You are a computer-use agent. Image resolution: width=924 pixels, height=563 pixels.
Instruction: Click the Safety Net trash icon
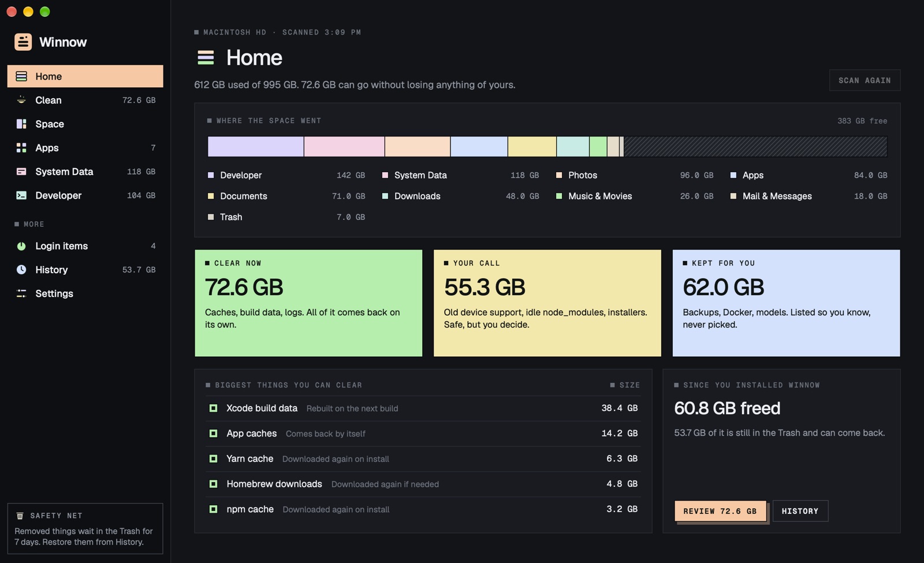click(20, 516)
